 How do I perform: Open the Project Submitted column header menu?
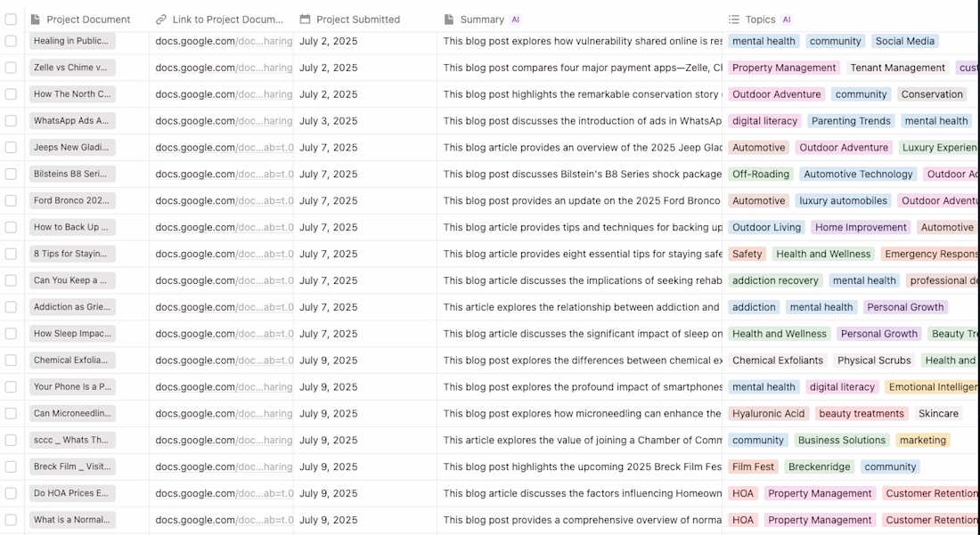click(x=358, y=20)
